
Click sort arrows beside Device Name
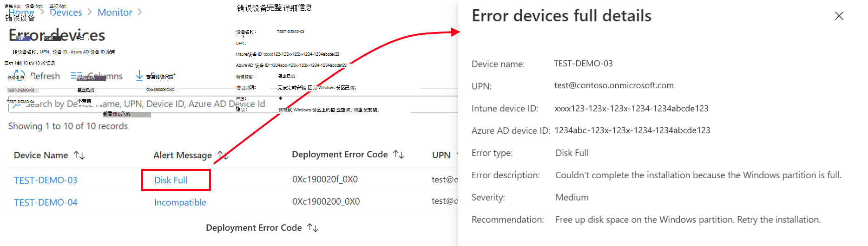tap(79, 155)
